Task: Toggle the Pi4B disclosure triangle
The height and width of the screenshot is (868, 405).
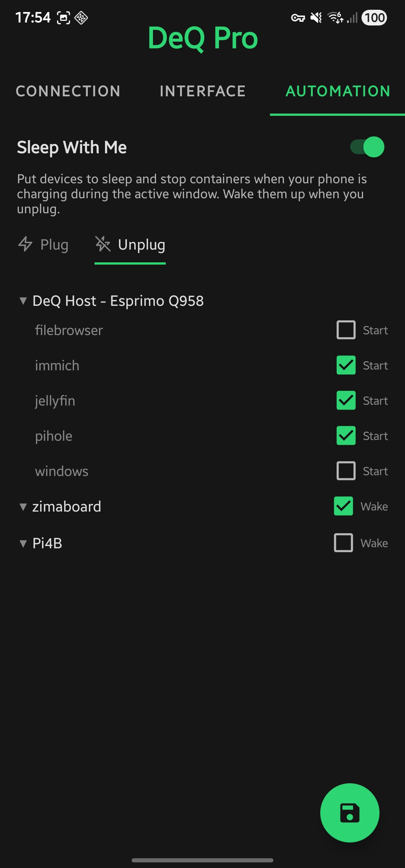Action: click(23, 543)
